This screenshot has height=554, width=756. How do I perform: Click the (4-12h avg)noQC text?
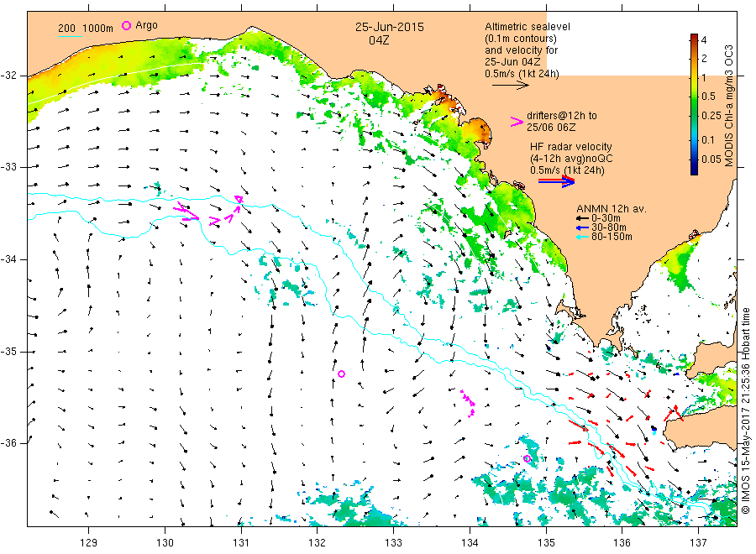tap(572, 159)
